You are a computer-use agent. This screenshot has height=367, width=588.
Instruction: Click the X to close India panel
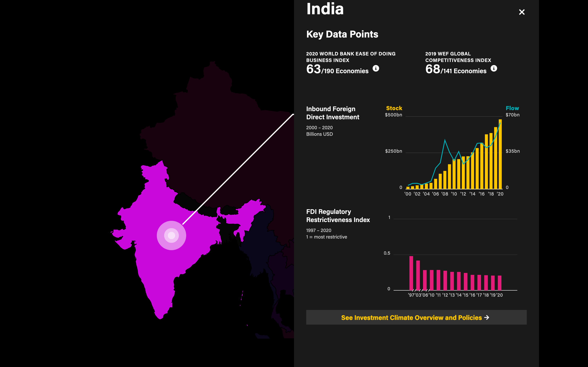[x=522, y=12]
